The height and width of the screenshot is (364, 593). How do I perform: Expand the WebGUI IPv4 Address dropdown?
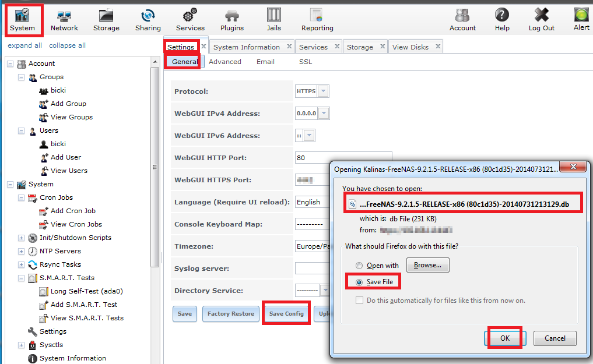324,114
